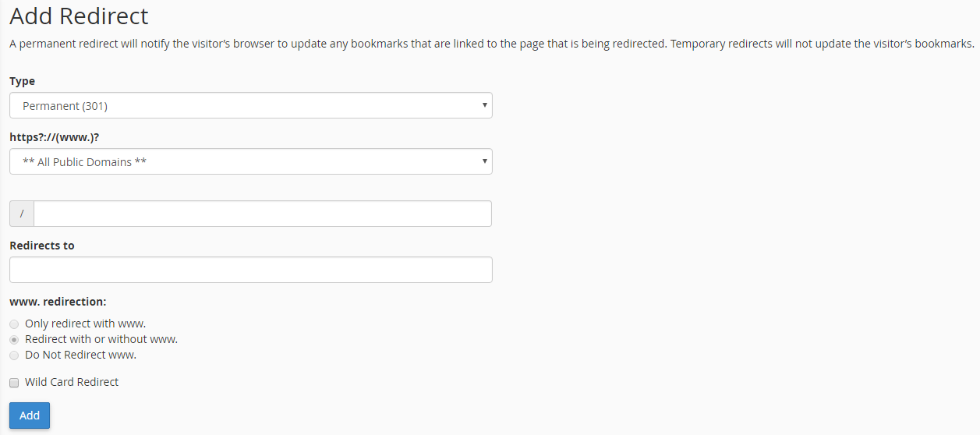Select the Do Not Redirect www. radio button
This screenshot has width=980, height=435.
(14, 355)
